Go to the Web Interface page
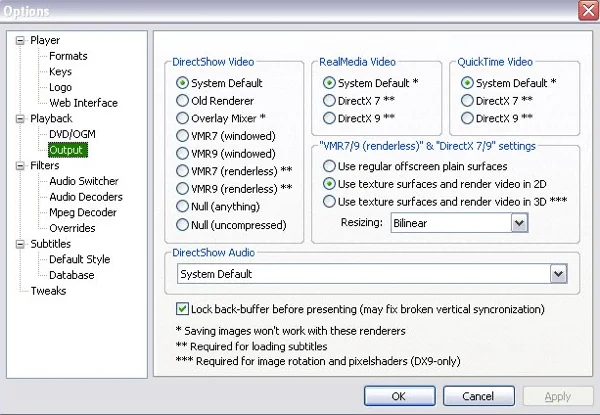The height and width of the screenshot is (415, 600). click(x=83, y=103)
